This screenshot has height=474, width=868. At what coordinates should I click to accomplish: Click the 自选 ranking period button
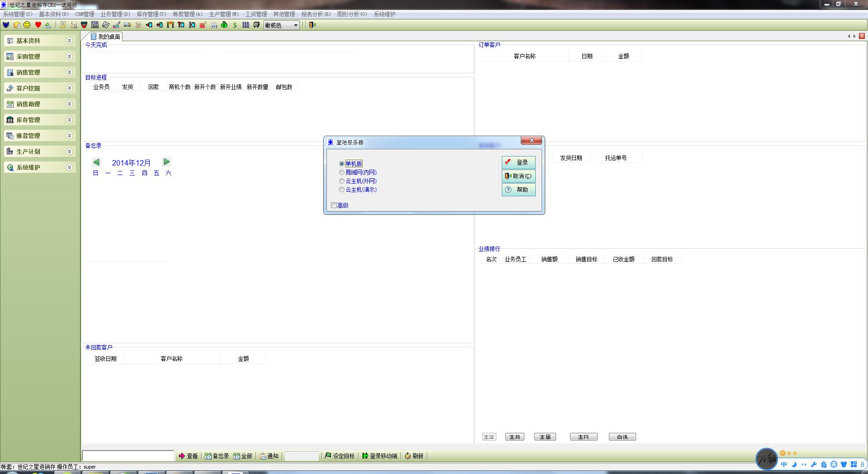[x=622, y=437]
